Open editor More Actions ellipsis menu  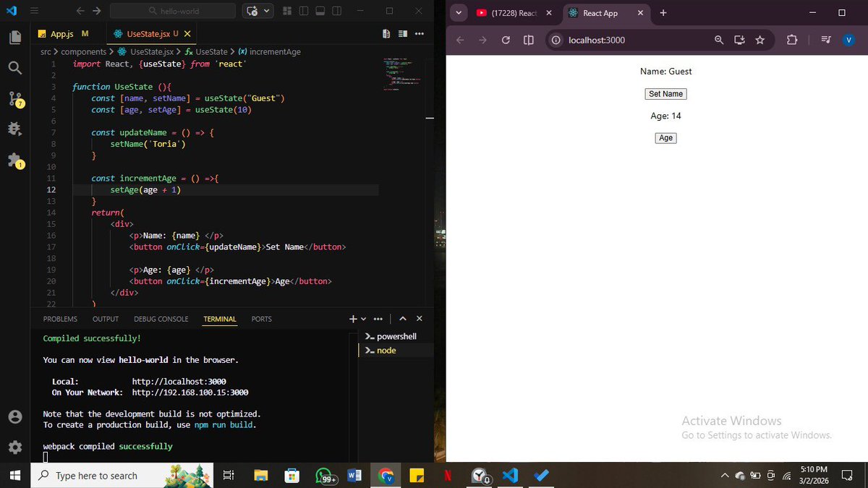coord(420,34)
